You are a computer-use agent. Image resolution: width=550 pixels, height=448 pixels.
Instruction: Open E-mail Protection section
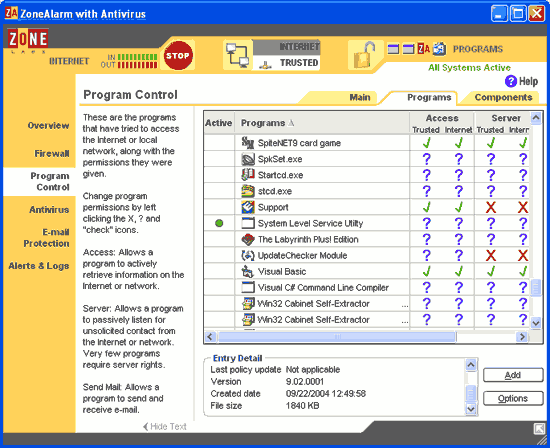coord(46,238)
